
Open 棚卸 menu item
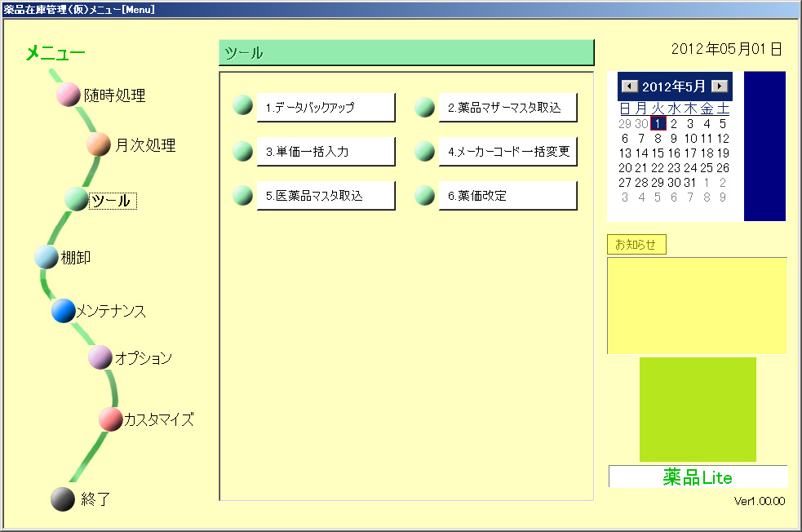(x=76, y=257)
